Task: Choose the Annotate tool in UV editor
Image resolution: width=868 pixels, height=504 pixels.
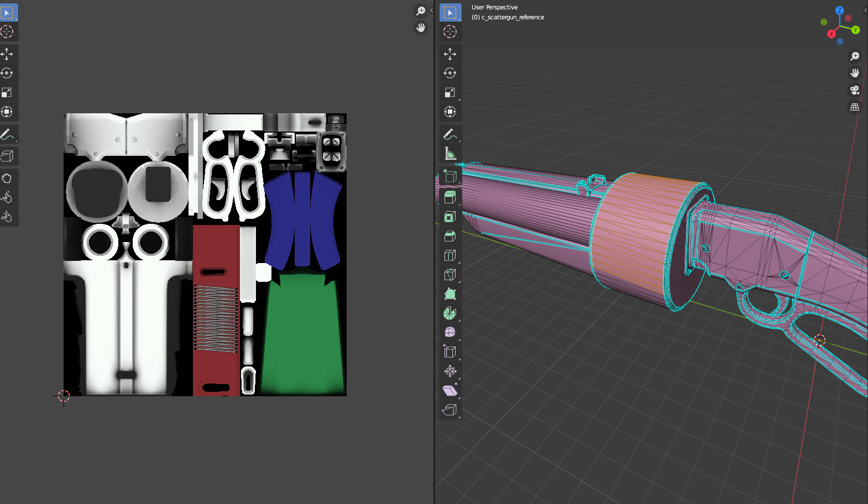Action: tap(8, 134)
